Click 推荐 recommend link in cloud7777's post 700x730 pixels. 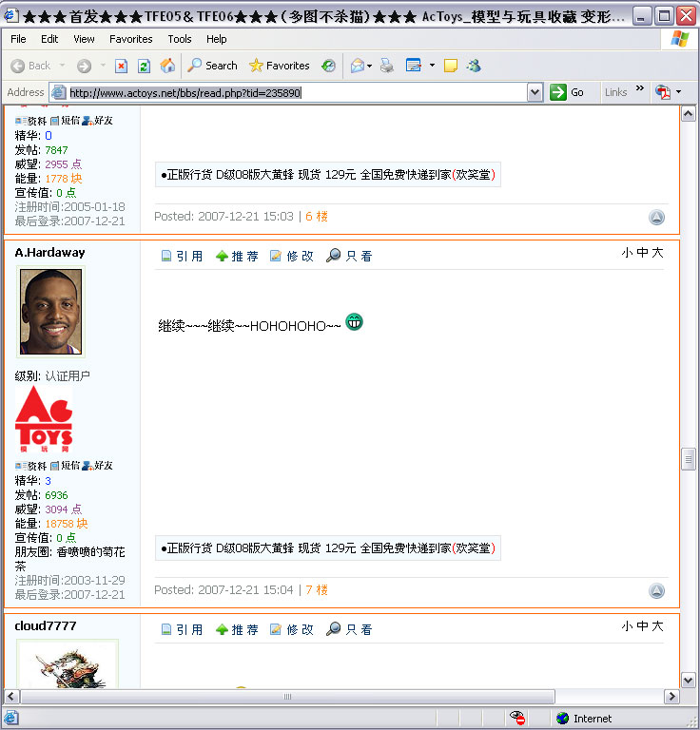click(237, 629)
